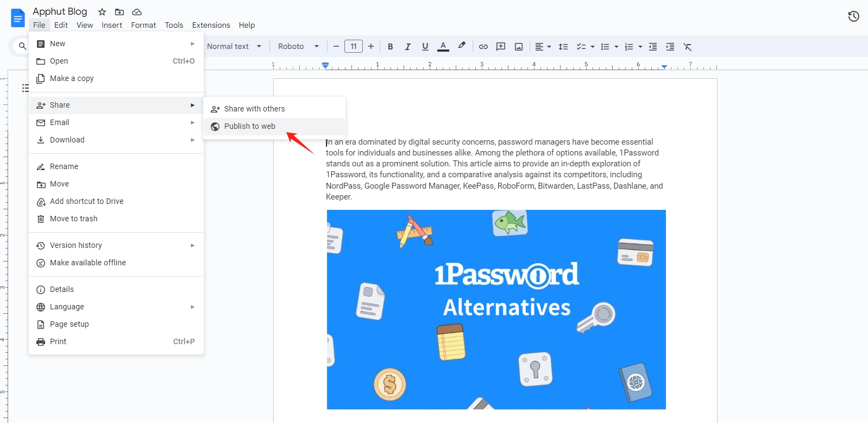Screen dimensions: 868x423
Task: Click the 1Password Alternatives image
Action: coord(496,309)
